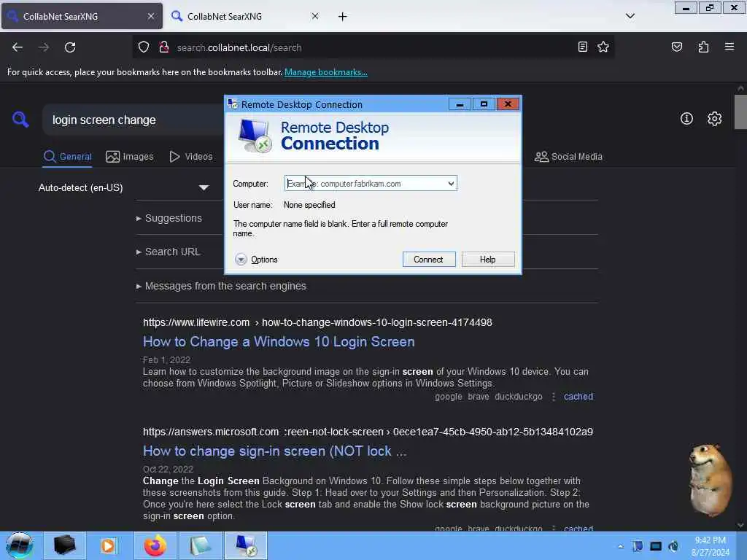The height and width of the screenshot is (560, 747).
Task: Select the Social Media search category
Action: click(x=568, y=157)
